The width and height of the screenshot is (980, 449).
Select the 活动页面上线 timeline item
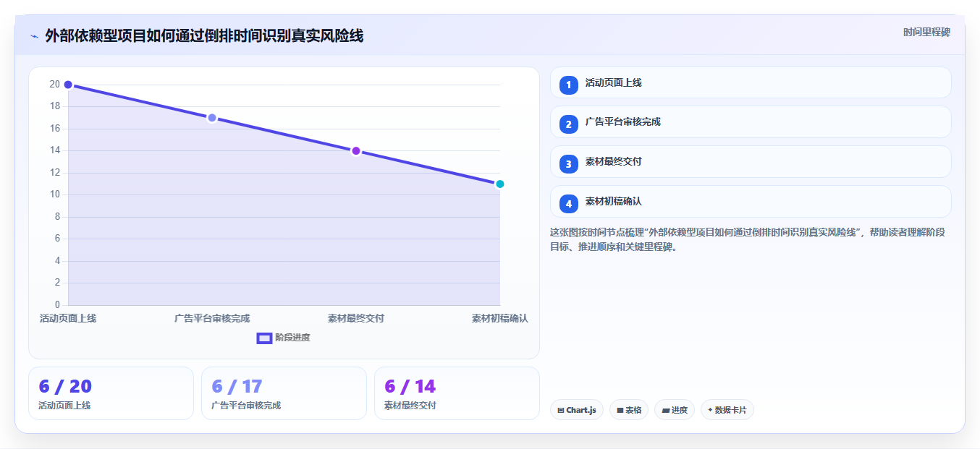751,82
